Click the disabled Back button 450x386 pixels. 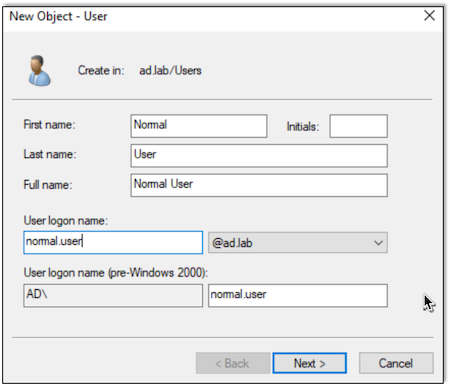[x=233, y=363]
